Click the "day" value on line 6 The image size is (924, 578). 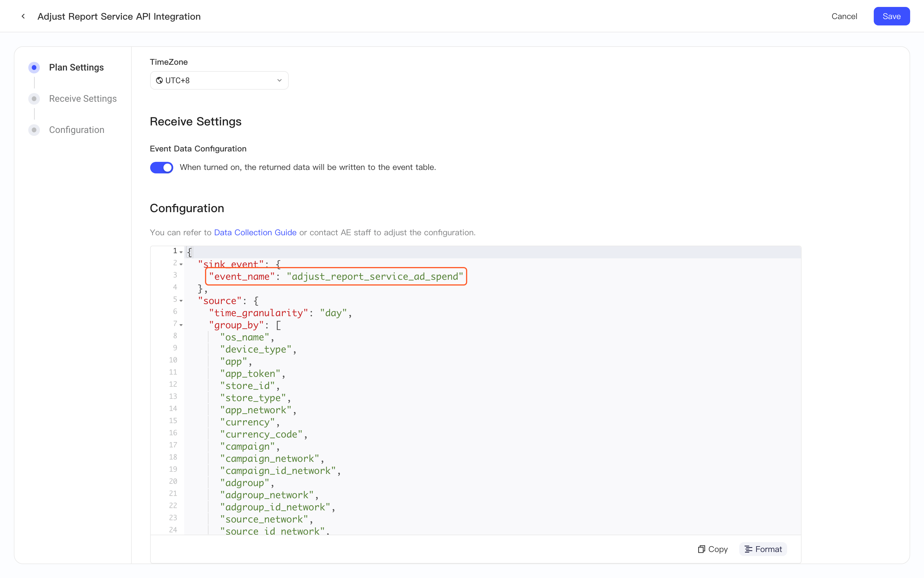(333, 313)
